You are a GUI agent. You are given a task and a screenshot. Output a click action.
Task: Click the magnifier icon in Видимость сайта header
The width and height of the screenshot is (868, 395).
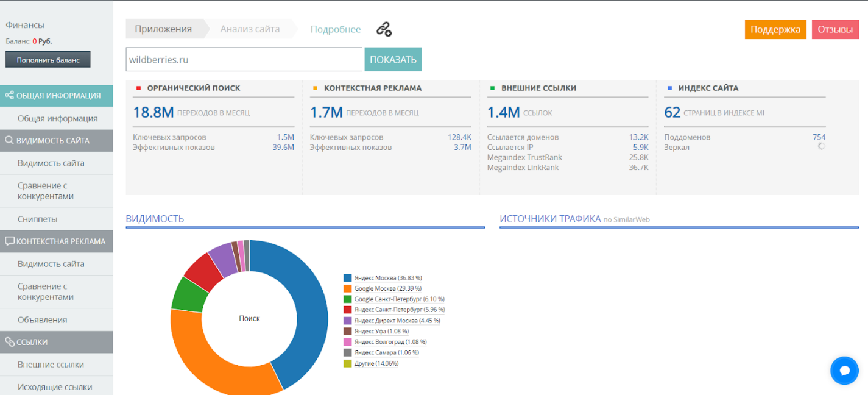[9, 141]
